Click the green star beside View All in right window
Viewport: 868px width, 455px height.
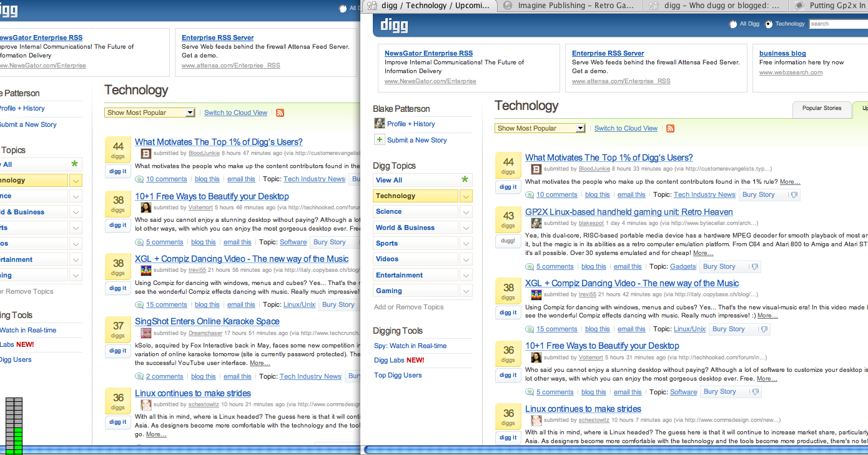click(x=465, y=180)
